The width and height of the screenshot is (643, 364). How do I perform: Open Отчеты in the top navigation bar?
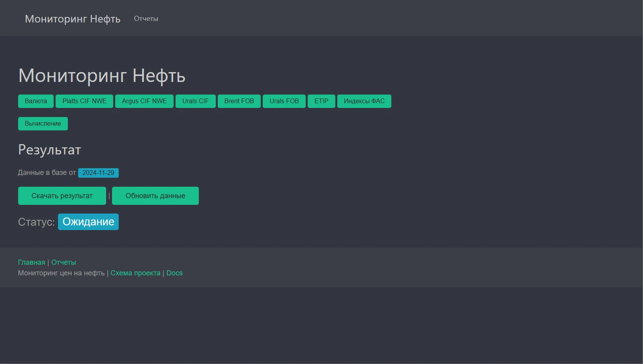tap(146, 19)
